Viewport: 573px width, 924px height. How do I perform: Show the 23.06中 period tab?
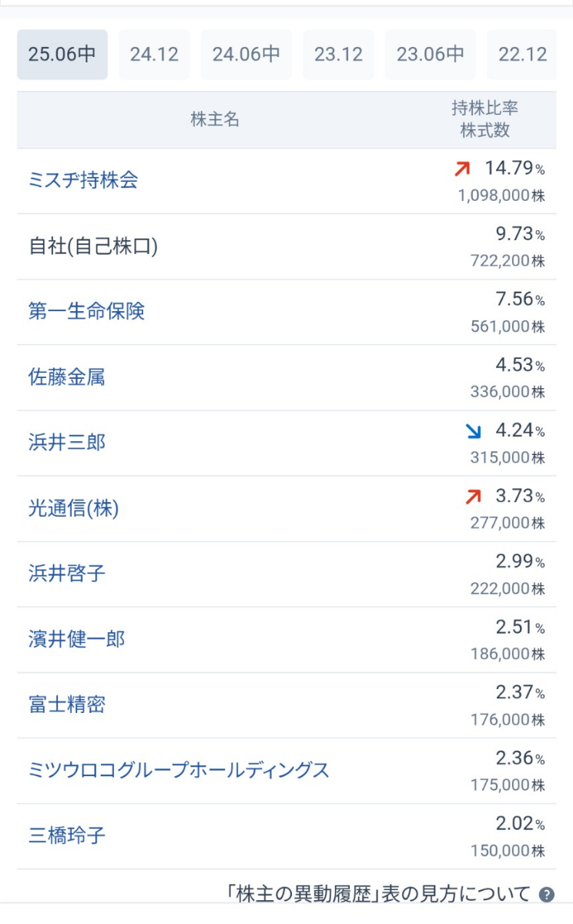tap(431, 55)
